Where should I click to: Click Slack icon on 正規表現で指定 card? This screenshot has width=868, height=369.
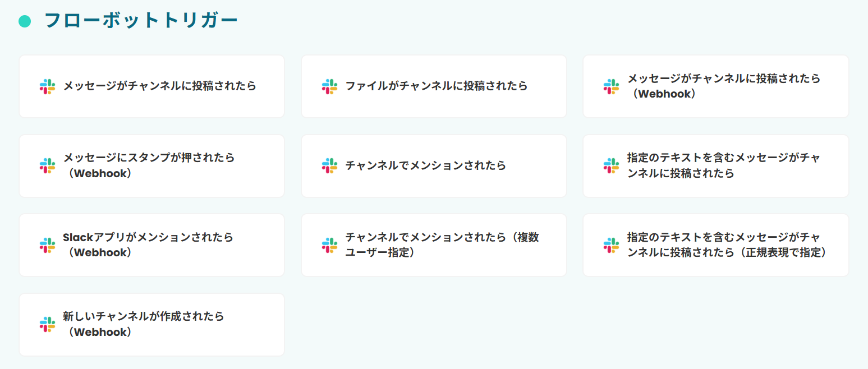[x=611, y=245]
